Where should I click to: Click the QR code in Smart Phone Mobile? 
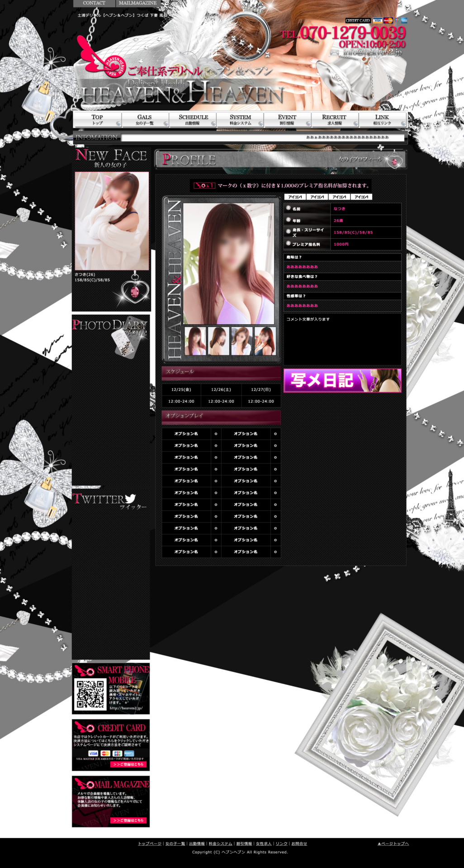tap(90, 694)
